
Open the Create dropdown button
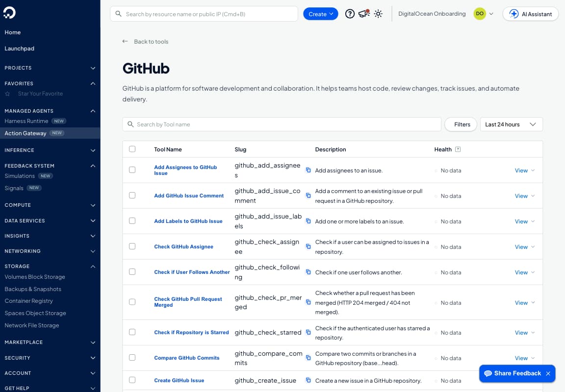[320, 14]
